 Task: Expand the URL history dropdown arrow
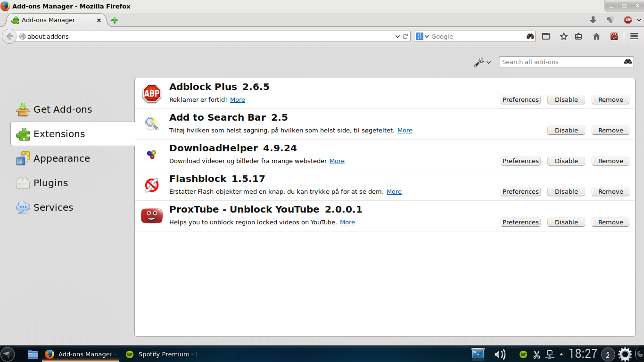point(397,36)
